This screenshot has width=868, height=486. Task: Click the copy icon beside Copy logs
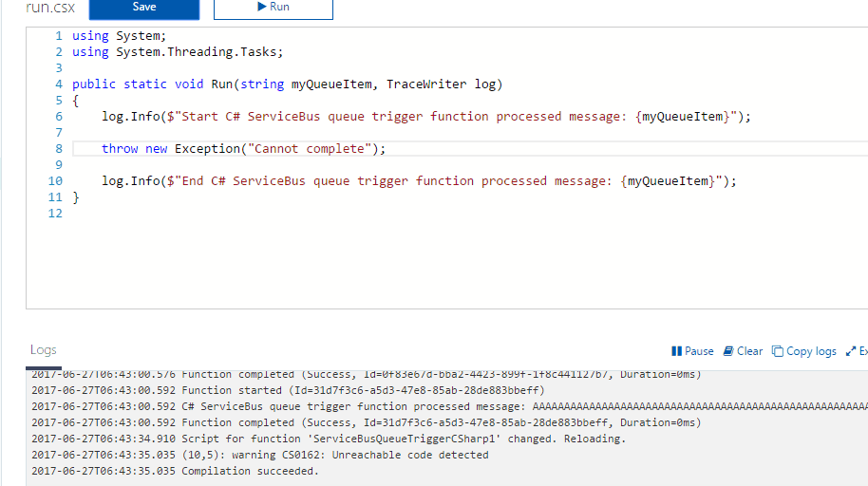[x=778, y=351]
